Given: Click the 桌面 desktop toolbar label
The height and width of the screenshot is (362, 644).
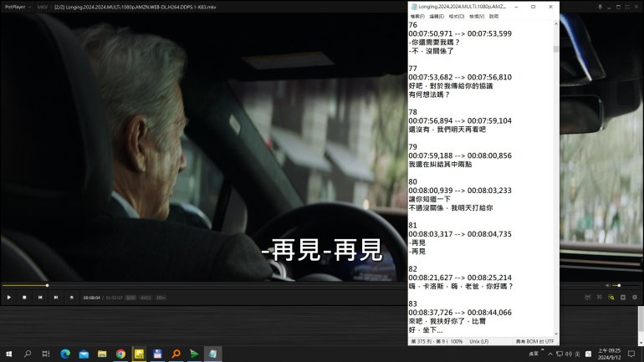Looking at the screenshot, I should (x=534, y=354).
